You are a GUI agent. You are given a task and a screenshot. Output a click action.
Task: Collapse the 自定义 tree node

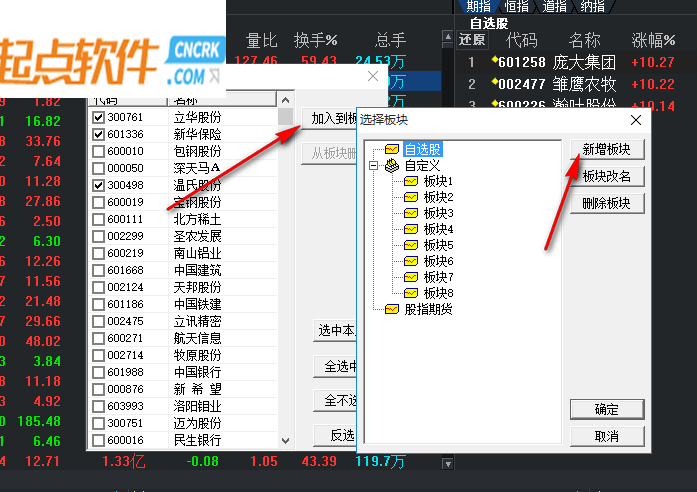373,166
